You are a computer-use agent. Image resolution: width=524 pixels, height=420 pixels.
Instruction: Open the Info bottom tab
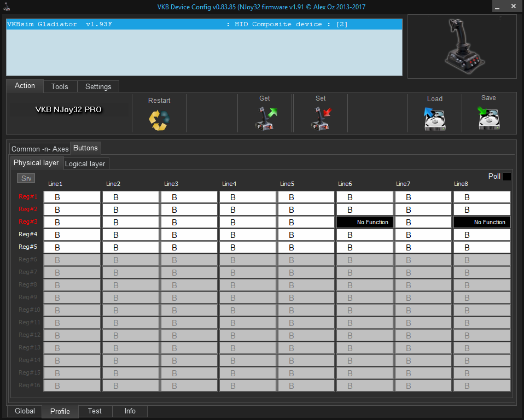coord(130,411)
